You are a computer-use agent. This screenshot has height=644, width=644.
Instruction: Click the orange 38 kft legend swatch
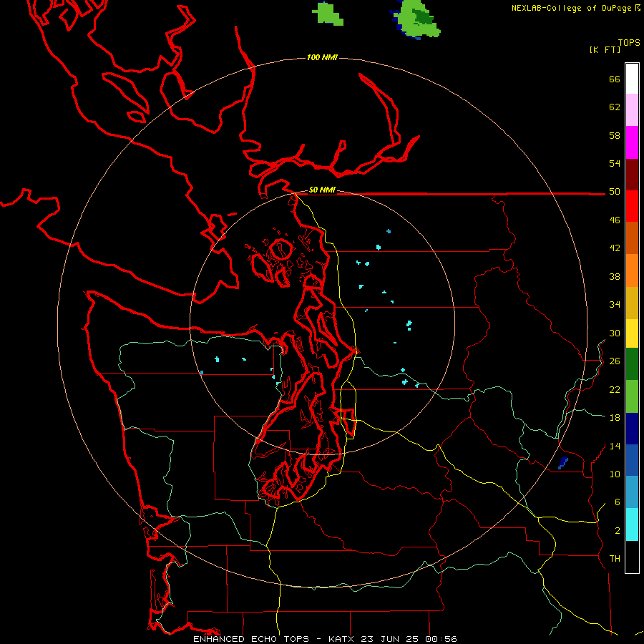pyautogui.click(x=632, y=270)
